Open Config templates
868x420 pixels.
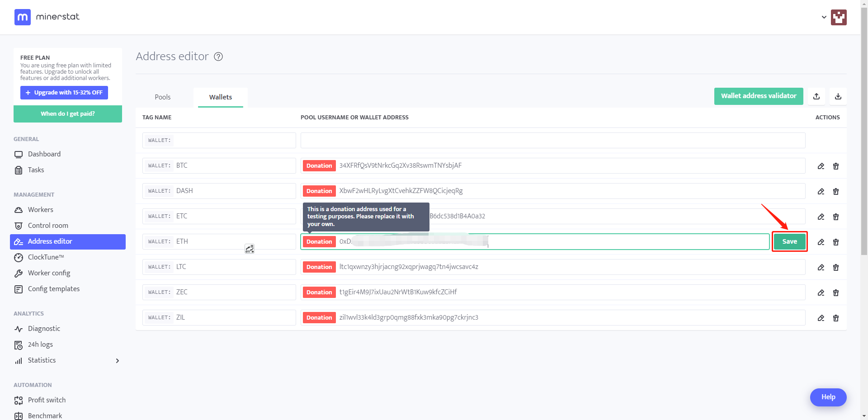[54, 289]
